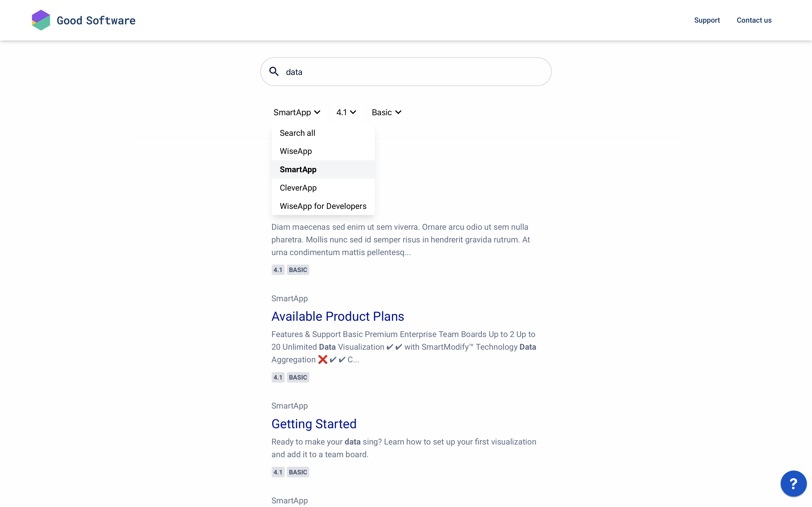
Task: Choose WiseApp in the product list
Action: [x=296, y=151]
